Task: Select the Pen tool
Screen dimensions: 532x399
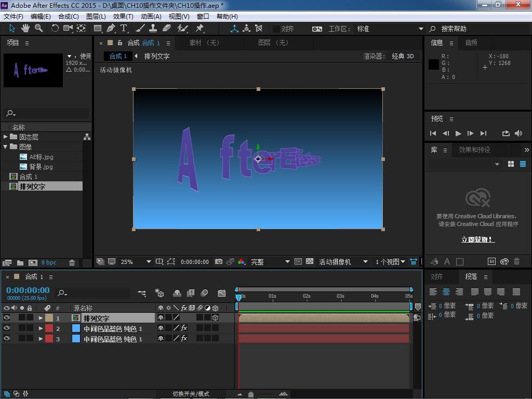Action: [111, 29]
